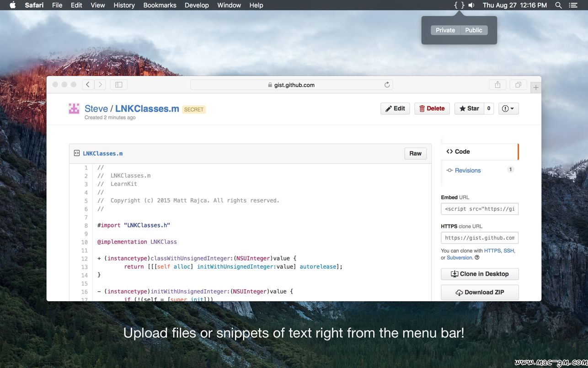Switch to the Code tab
The width and height of the screenshot is (588, 368).
pyautogui.click(x=480, y=152)
